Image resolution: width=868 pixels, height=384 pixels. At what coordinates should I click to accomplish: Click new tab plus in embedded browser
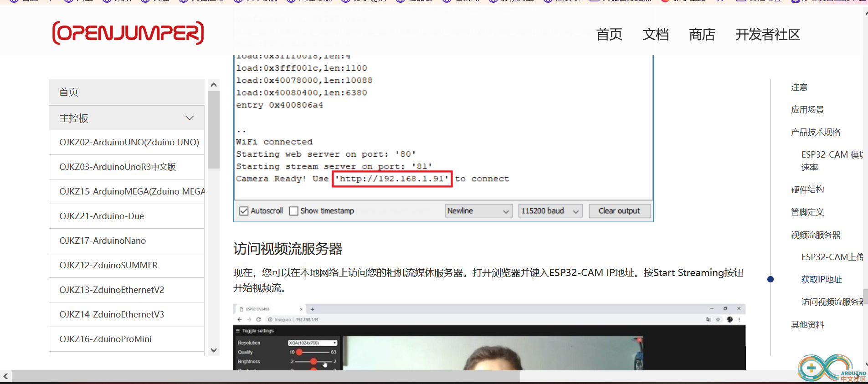tap(313, 309)
